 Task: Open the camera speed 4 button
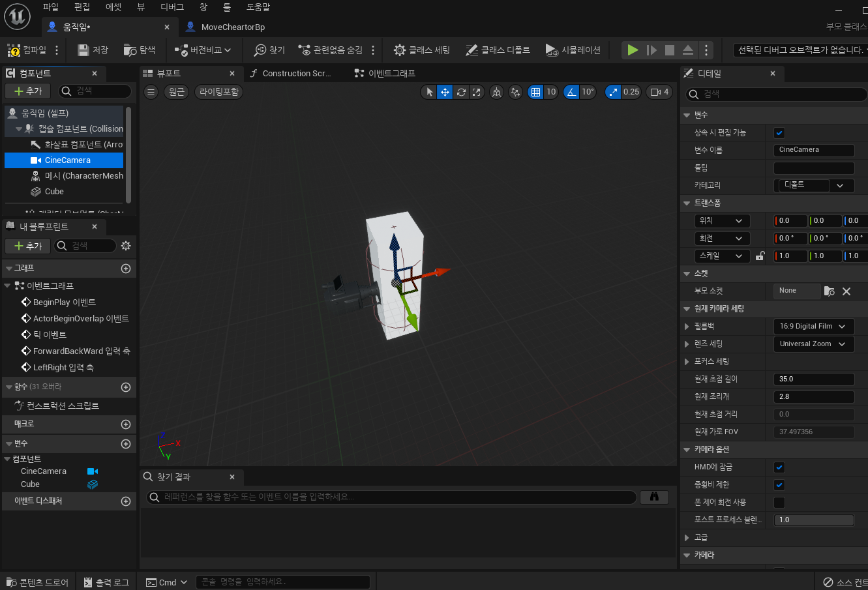[x=659, y=92]
